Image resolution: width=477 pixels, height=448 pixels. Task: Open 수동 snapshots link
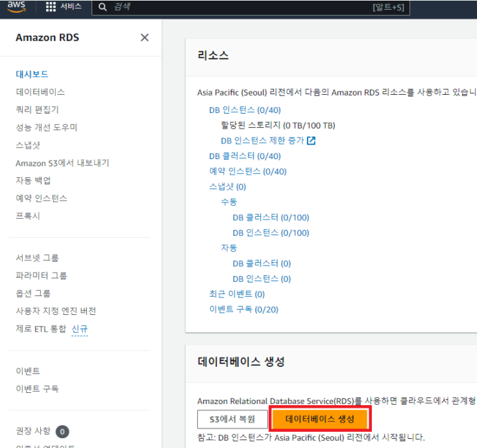(x=228, y=202)
